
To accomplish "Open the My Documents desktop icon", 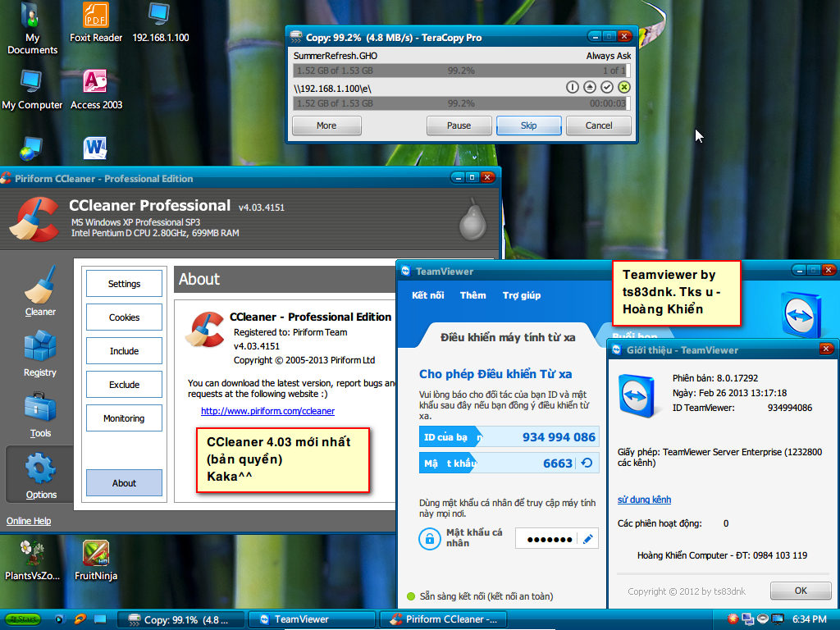I will click(32, 29).
